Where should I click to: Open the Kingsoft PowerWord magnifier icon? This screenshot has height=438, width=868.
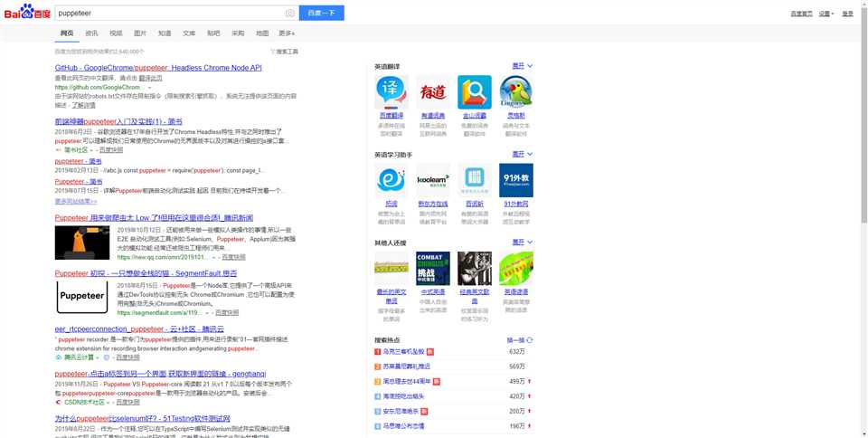475,92
